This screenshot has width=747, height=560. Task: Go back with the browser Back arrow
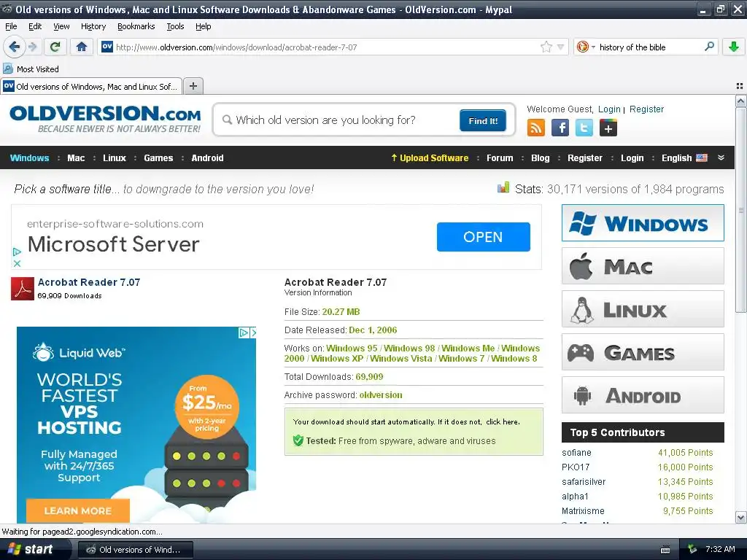click(15, 47)
